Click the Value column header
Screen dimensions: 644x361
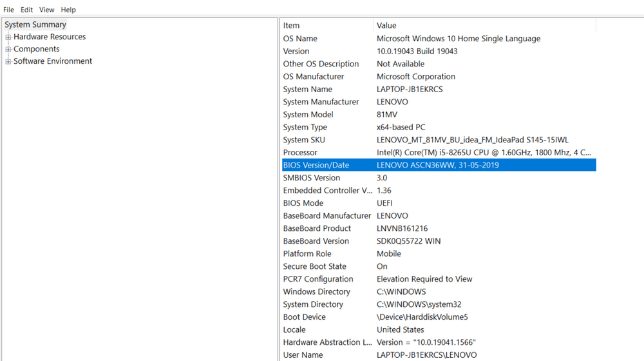point(483,25)
